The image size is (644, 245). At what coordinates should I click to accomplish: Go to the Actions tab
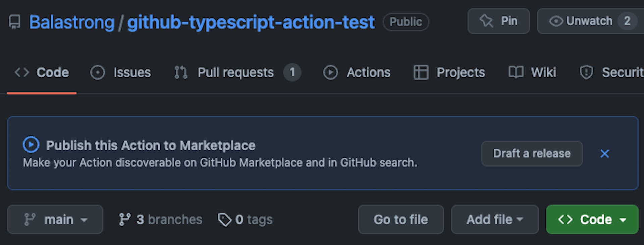tap(357, 72)
